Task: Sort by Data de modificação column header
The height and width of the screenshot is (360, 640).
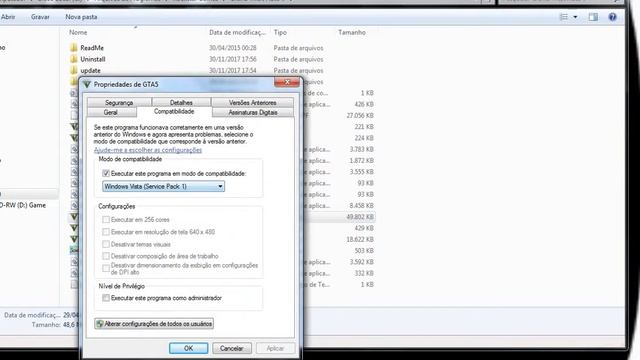Action: pos(238,32)
